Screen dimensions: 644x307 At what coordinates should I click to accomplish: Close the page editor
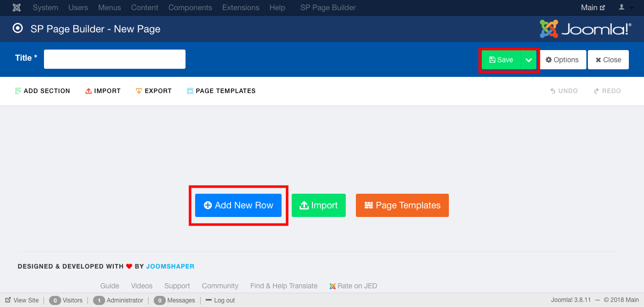[x=608, y=60]
